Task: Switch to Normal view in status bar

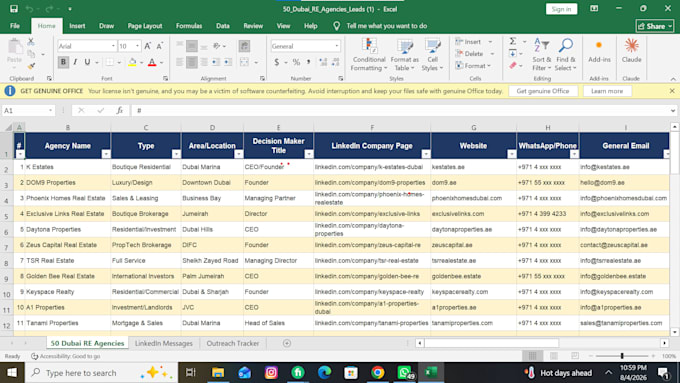Action: click(533, 356)
